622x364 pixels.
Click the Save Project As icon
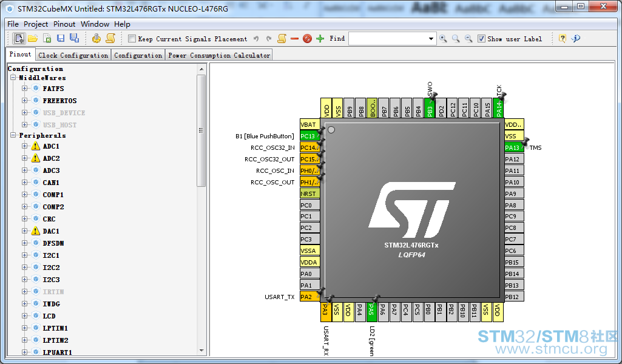74,38
